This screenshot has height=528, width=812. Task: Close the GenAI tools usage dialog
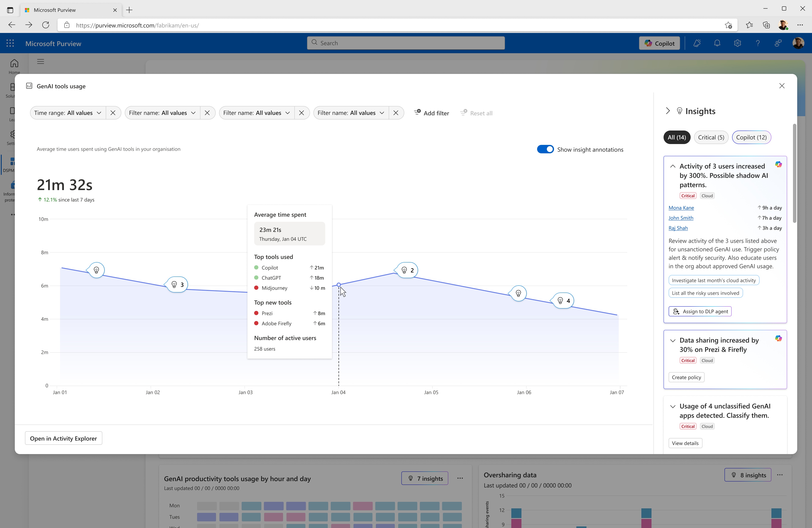tap(782, 86)
